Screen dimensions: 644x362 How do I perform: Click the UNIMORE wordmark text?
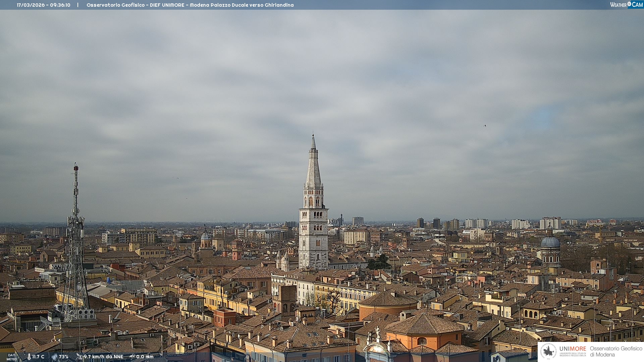coord(573,349)
